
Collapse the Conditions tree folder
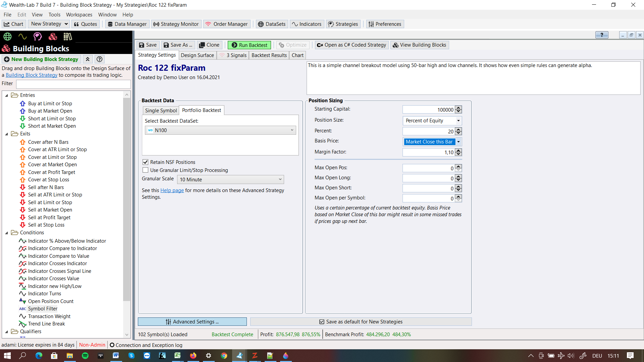[x=6, y=233]
